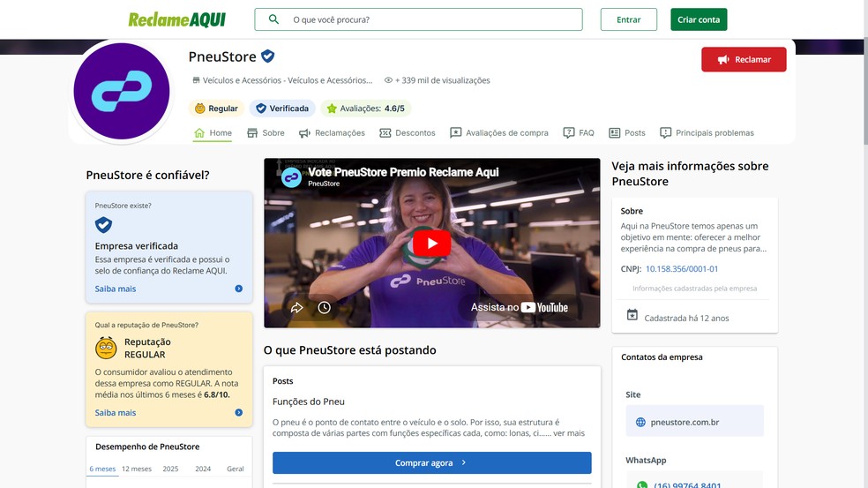Image resolution: width=868 pixels, height=488 pixels.
Task: Click the red Reclamar button
Action: 744,59
